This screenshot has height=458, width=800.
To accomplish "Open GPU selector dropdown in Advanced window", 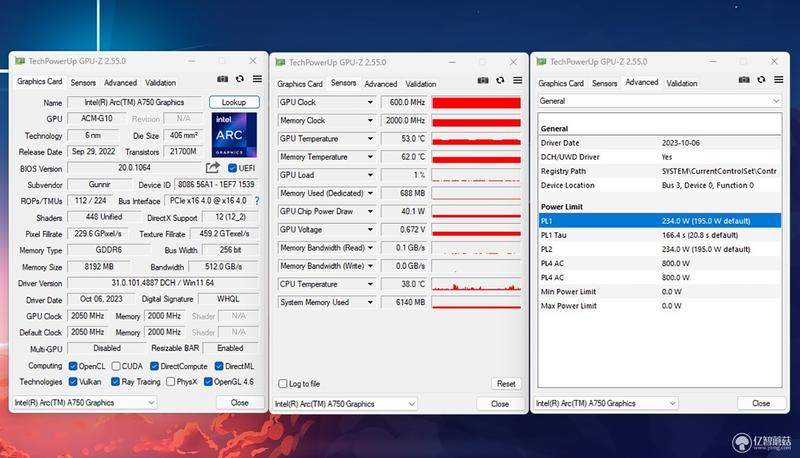I will coord(606,403).
